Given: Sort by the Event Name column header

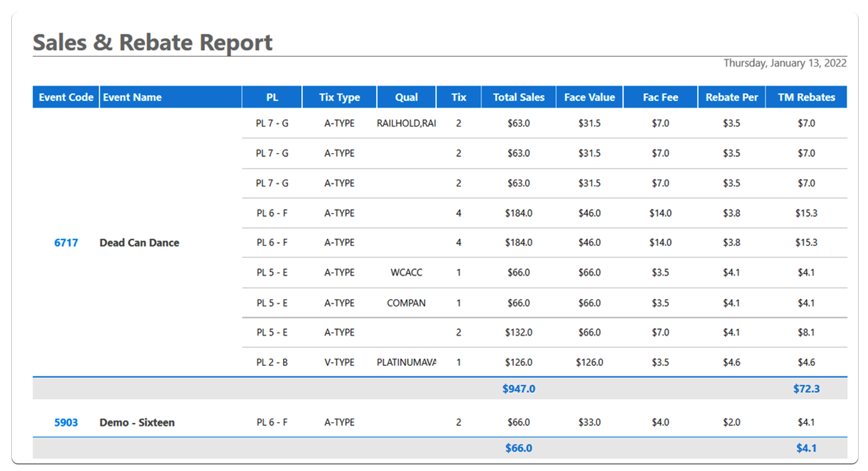Looking at the screenshot, I should 132,97.
